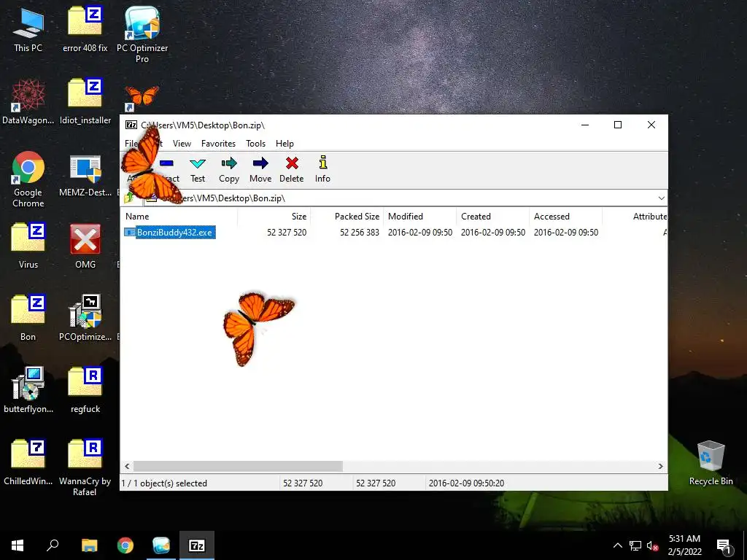Sort by the Created column header
Viewport: 747px width, 560px height.
[x=492, y=216]
